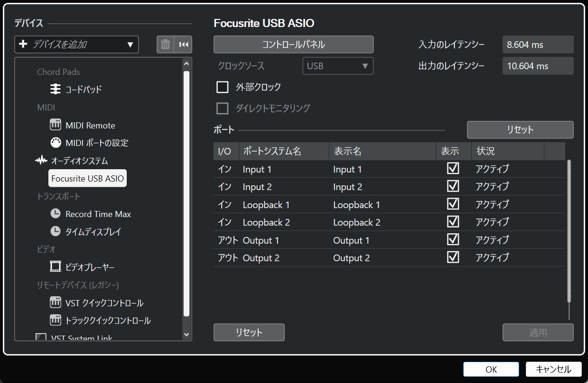This screenshot has width=588, height=383.
Task: Click the キャンセル button
Action: pos(553,369)
